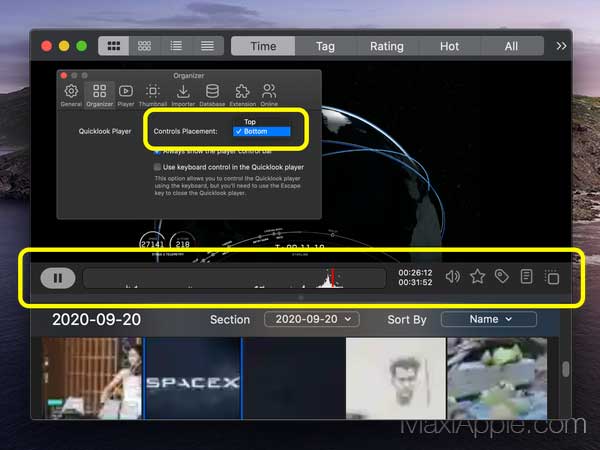Open the Hot tab

pyautogui.click(x=449, y=46)
